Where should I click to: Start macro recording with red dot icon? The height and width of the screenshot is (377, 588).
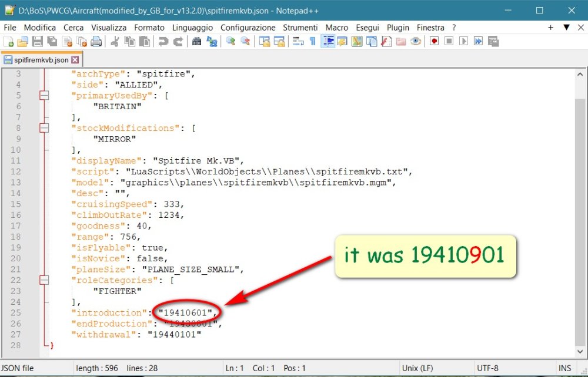pos(434,41)
